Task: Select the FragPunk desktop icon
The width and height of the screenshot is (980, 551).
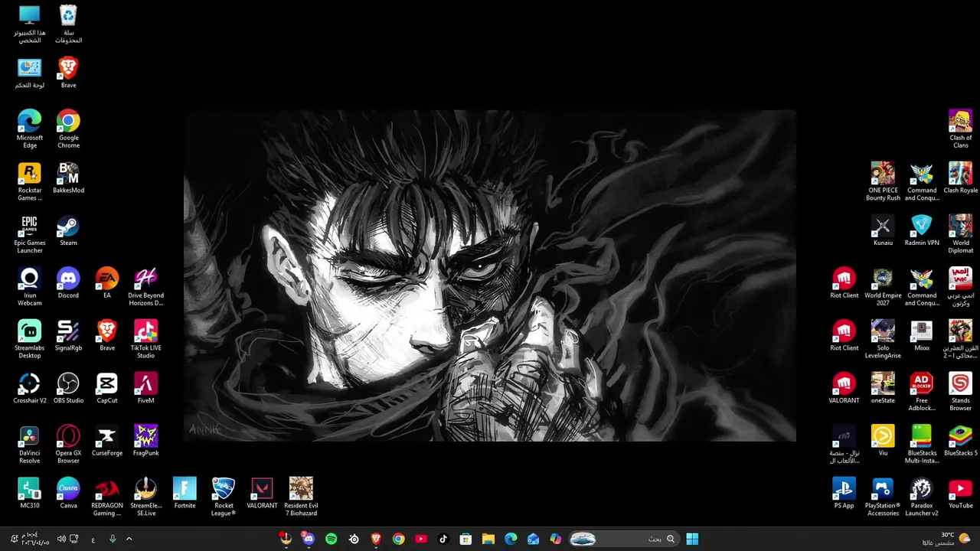Action: click(145, 441)
